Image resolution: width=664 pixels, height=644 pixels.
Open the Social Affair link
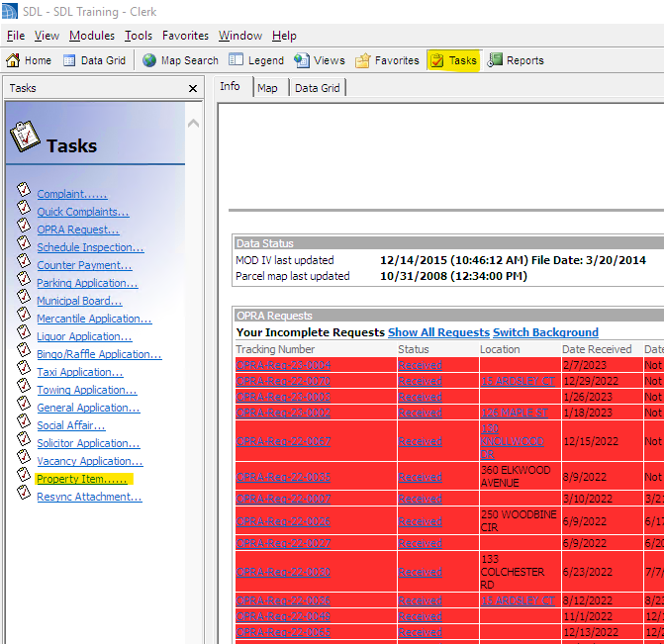(x=71, y=425)
